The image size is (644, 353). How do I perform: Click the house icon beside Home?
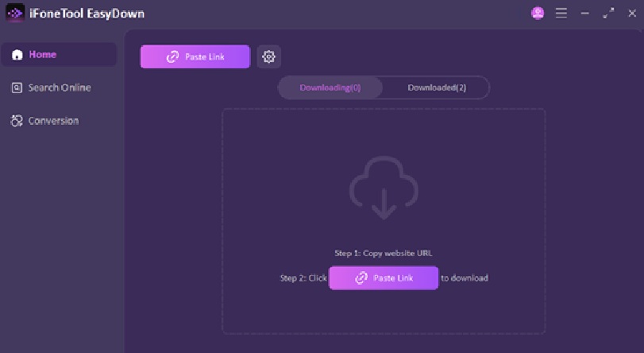tap(17, 55)
